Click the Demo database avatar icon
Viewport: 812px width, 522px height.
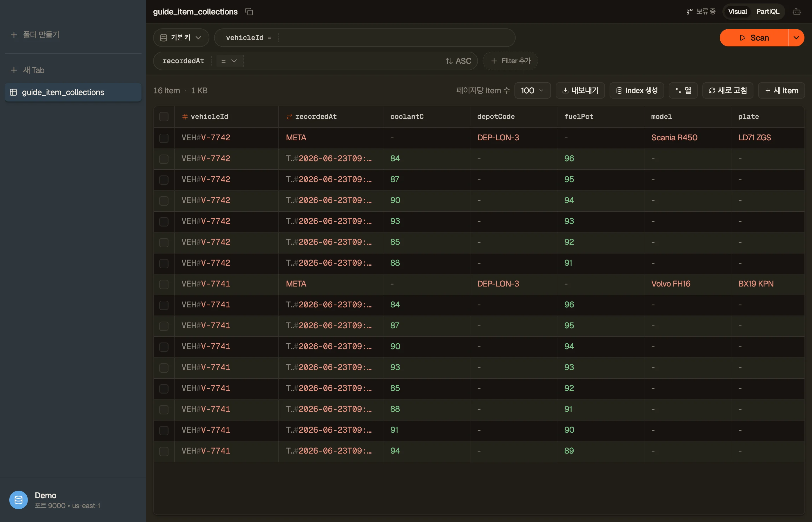(x=18, y=500)
